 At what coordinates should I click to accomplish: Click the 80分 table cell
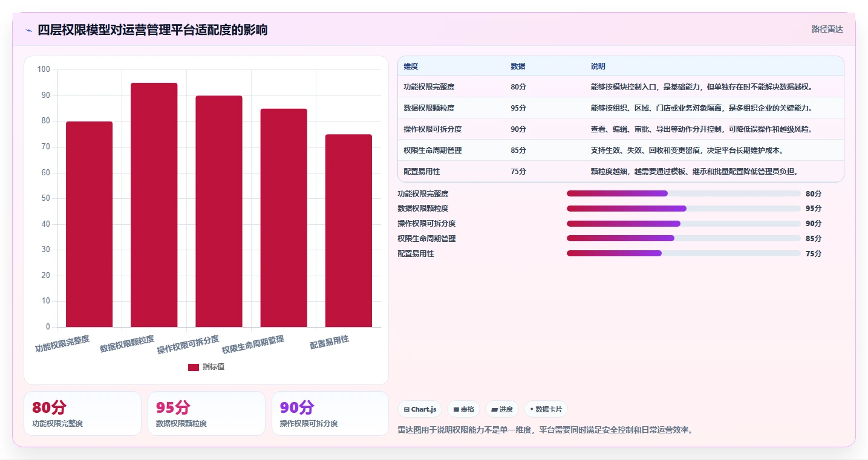pos(518,87)
